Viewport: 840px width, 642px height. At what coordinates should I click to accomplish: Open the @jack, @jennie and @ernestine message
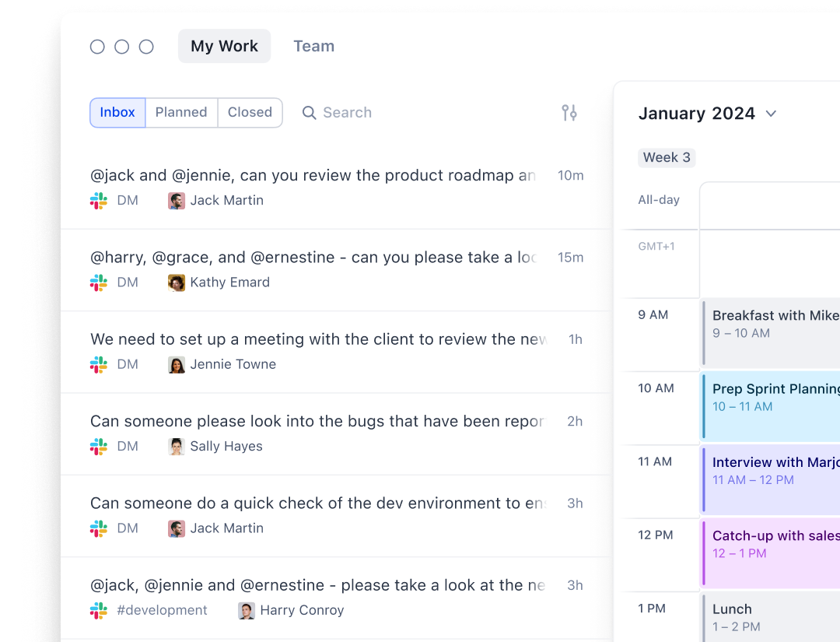[x=337, y=598]
